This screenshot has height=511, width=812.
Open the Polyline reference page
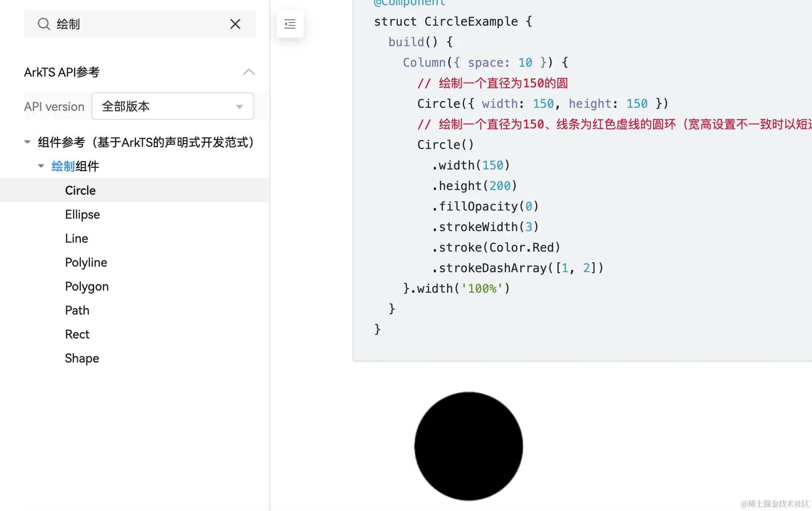pyautogui.click(x=86, y=262)
